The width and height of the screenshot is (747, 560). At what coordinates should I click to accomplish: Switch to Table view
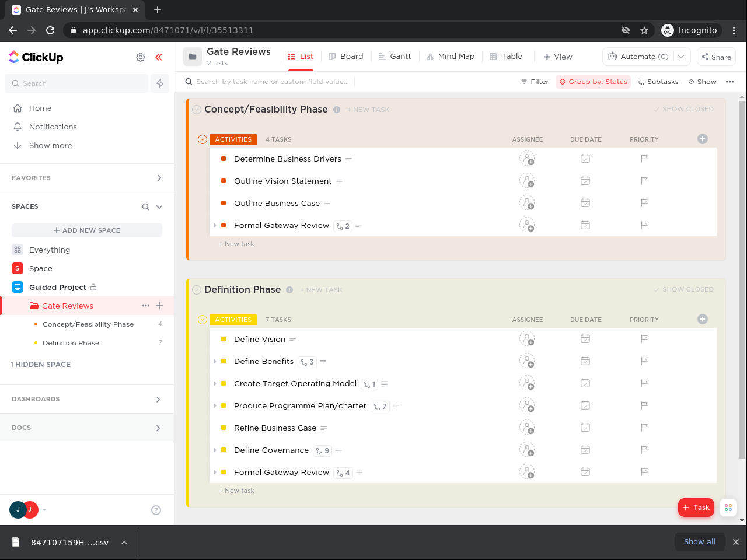(x=506, y=57)
